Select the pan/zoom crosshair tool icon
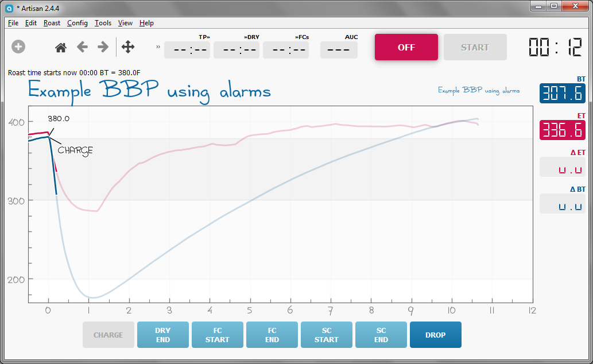Viewport: 593px width, 364px height. coord(127,47)
